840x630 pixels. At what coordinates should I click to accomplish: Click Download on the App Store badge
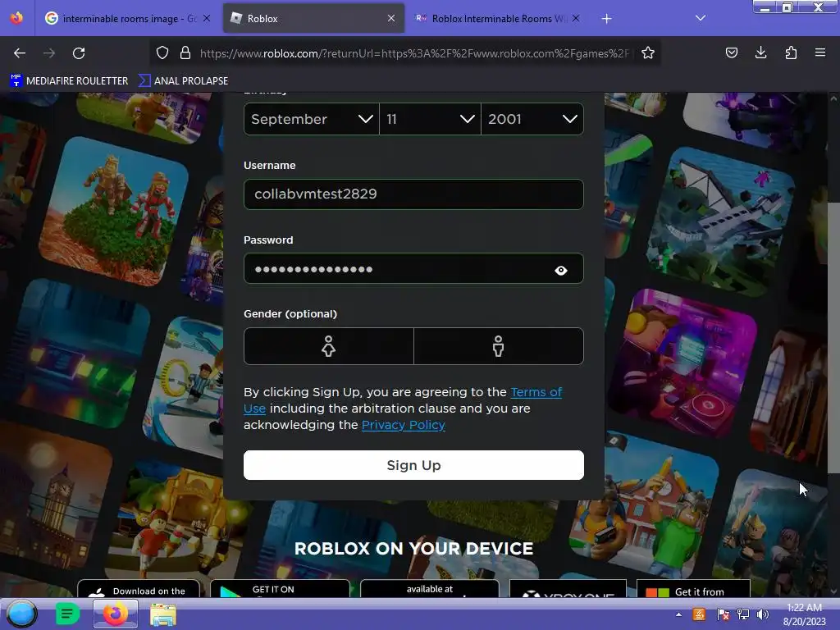tap(138, 589)
